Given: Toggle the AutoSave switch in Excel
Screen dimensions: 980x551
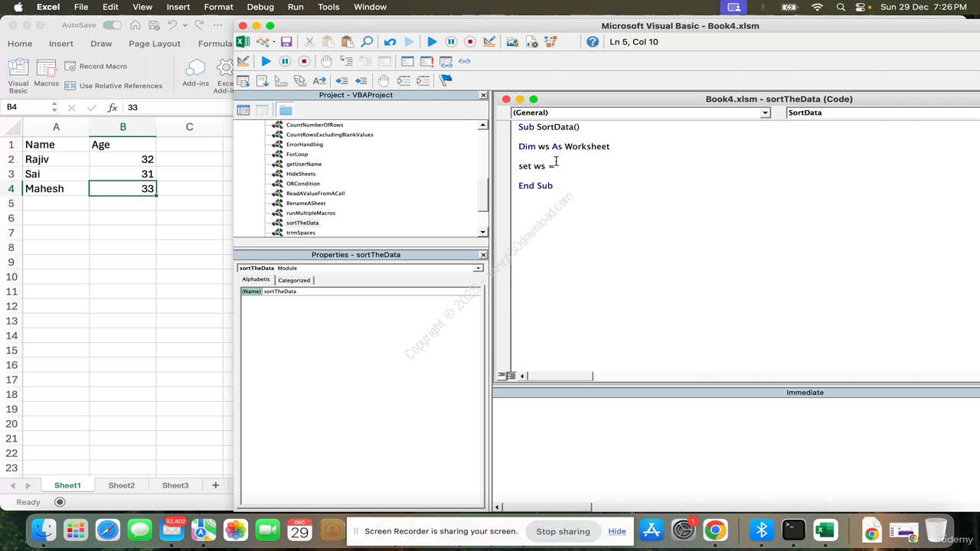Looking at the screenshot, I should tap(113, 25).
